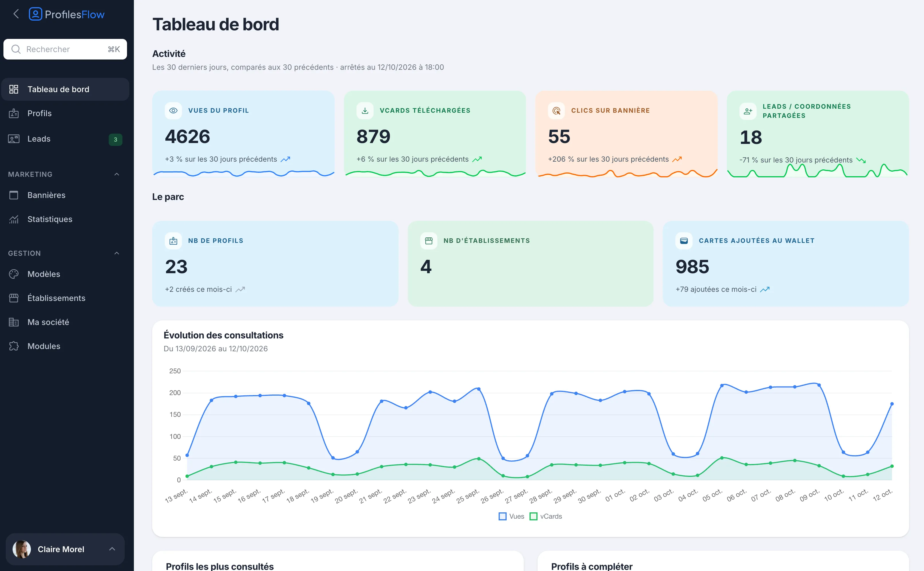Click the Leads count badge showing 3
924x571 pixels.
tap(116, 139)
